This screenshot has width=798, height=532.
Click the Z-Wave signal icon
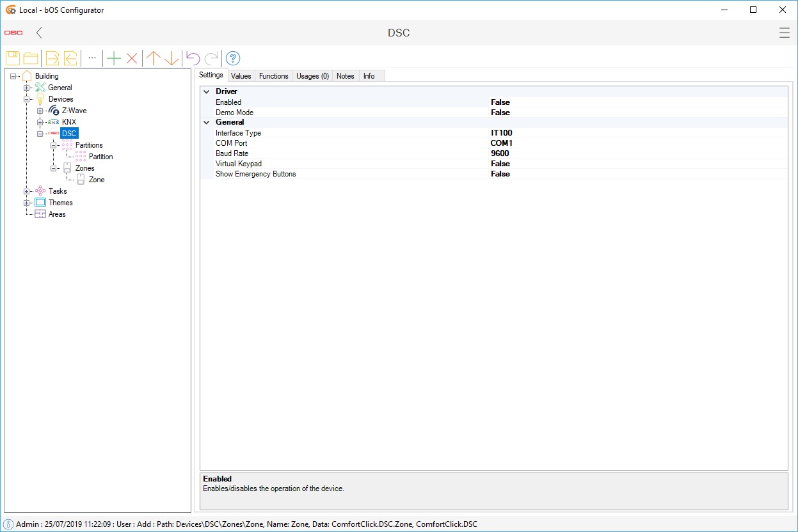coord(54,111)
